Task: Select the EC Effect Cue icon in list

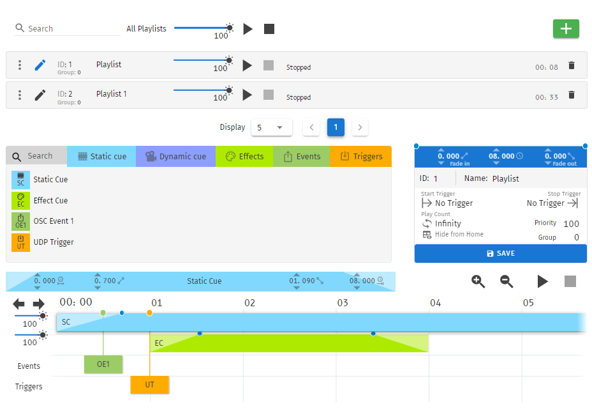Action: point(20,201)
